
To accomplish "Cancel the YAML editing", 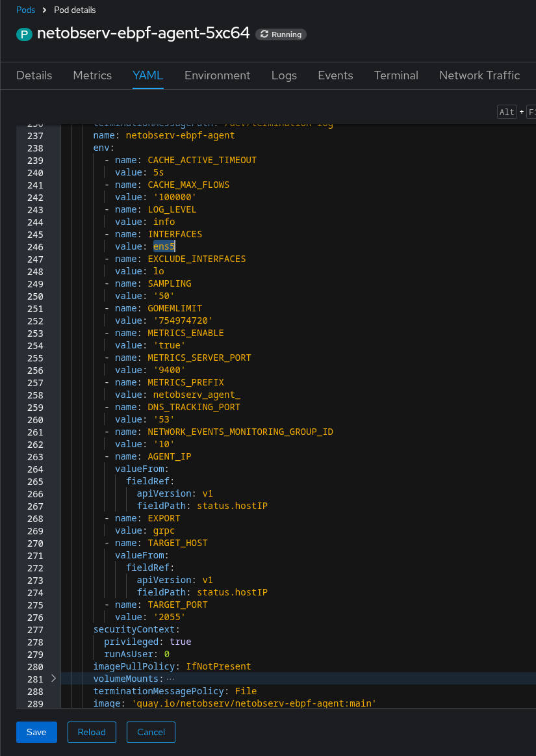I will 151,732.
